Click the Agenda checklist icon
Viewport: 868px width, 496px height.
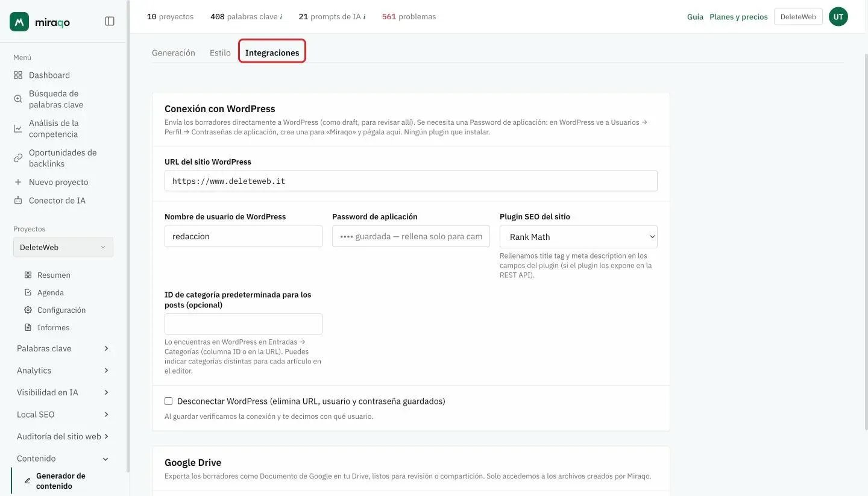click(28, 292)
